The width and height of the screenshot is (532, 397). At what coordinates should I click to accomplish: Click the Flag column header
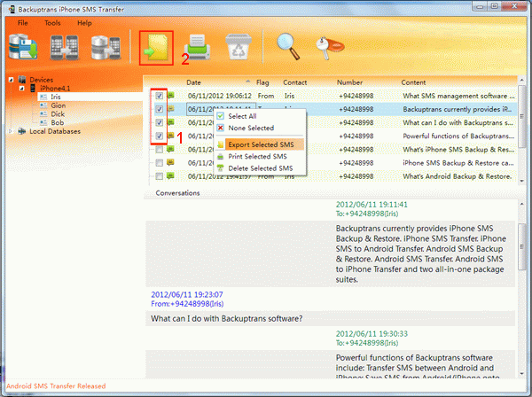click(262, 82)
